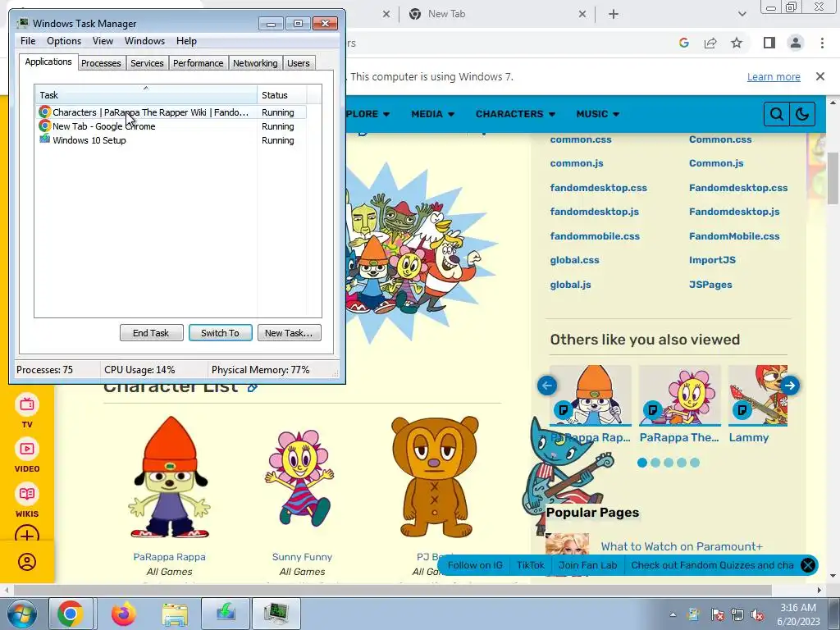Click the share page icon in Chrome
The height and width of the screenshot is (630, 840).
coord(710,43)
